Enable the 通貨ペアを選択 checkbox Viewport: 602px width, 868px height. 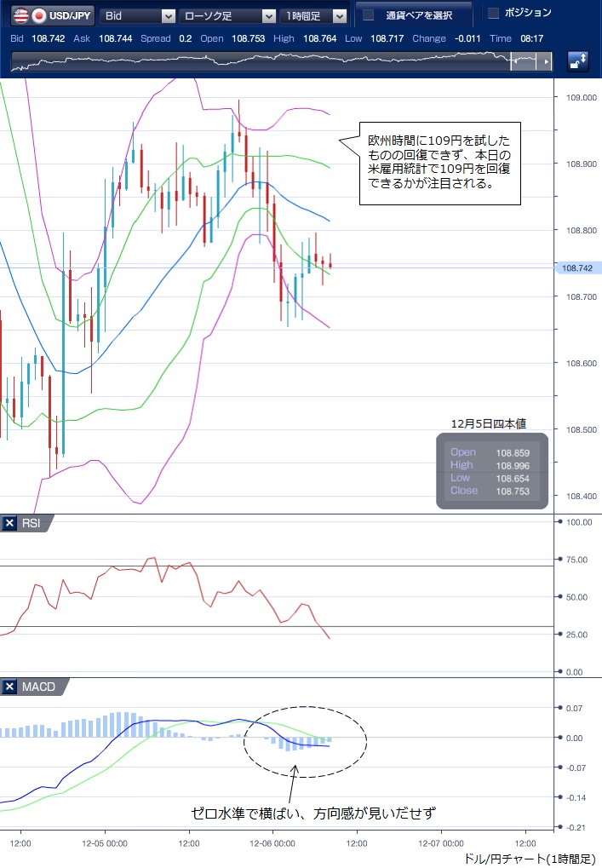(369, 14)
